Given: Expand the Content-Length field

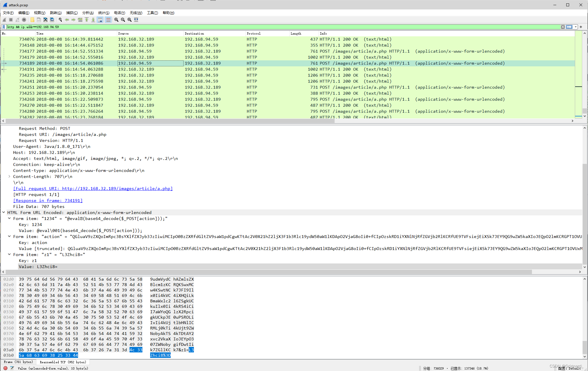Looking at the screenshot, I should (9, 176).
